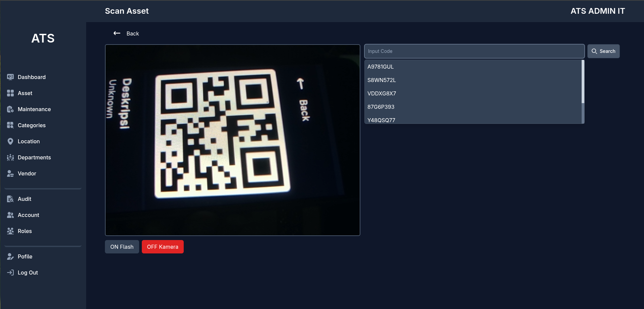Open the Asset menu item
644x309 pixels.
[25, 93]
